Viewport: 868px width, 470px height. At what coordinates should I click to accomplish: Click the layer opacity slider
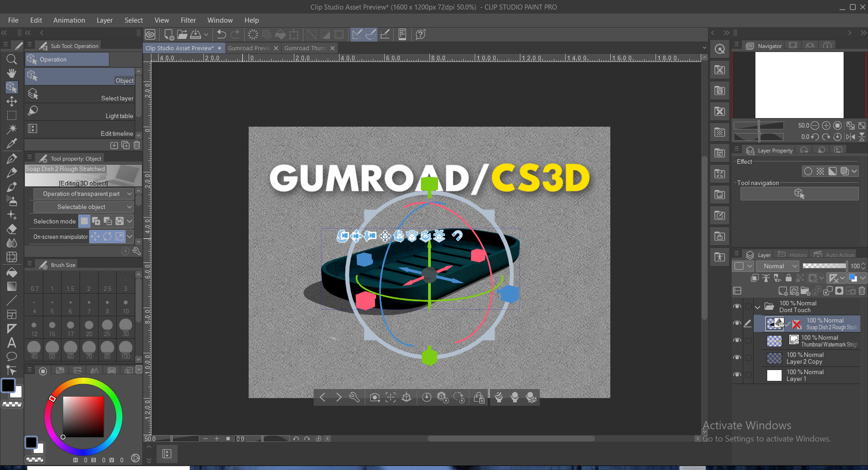pos(825,266)
